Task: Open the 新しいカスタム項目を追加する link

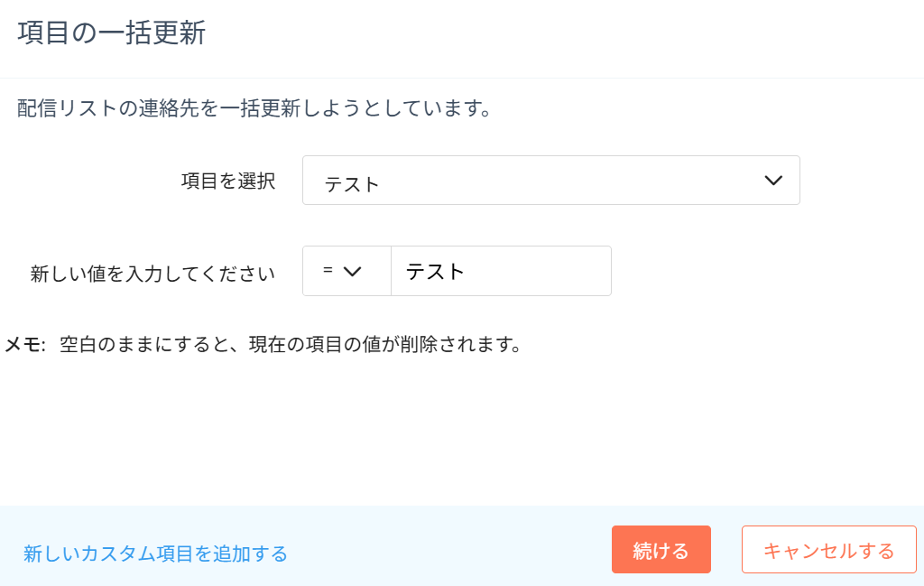Action: click(155, 553)
